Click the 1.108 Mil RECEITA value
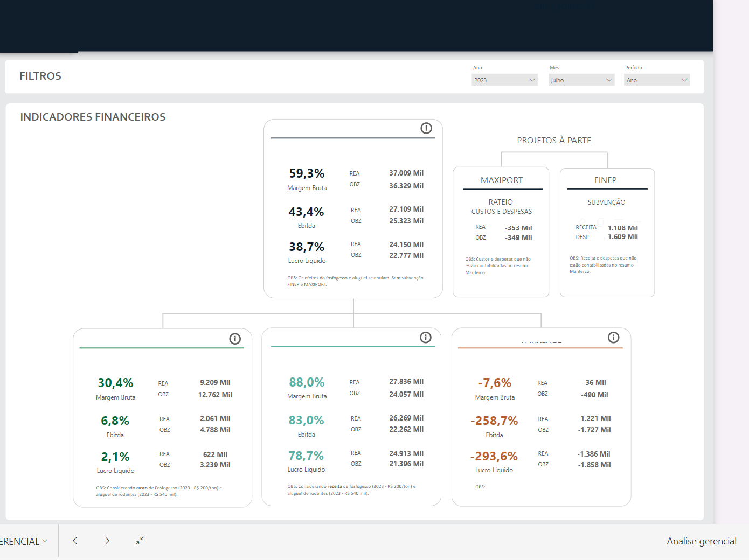Screen dimensions: 749x560 [623, 228]
